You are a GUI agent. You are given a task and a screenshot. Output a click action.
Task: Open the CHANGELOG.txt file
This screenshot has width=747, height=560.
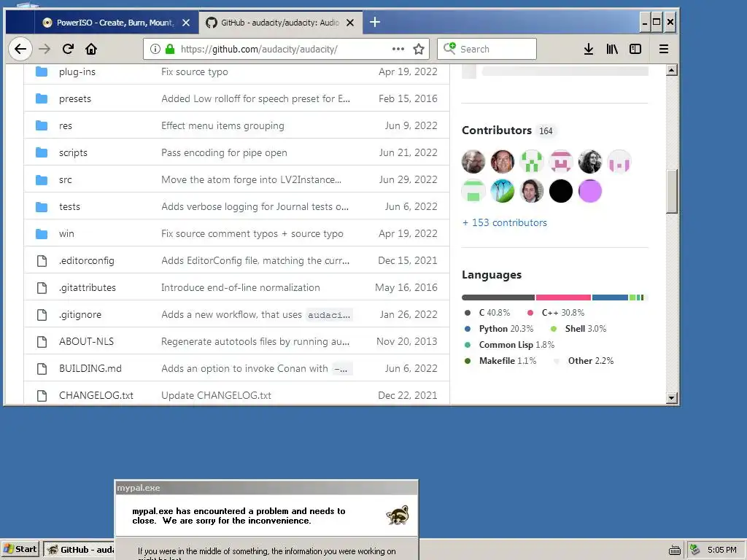click(96, 395)
